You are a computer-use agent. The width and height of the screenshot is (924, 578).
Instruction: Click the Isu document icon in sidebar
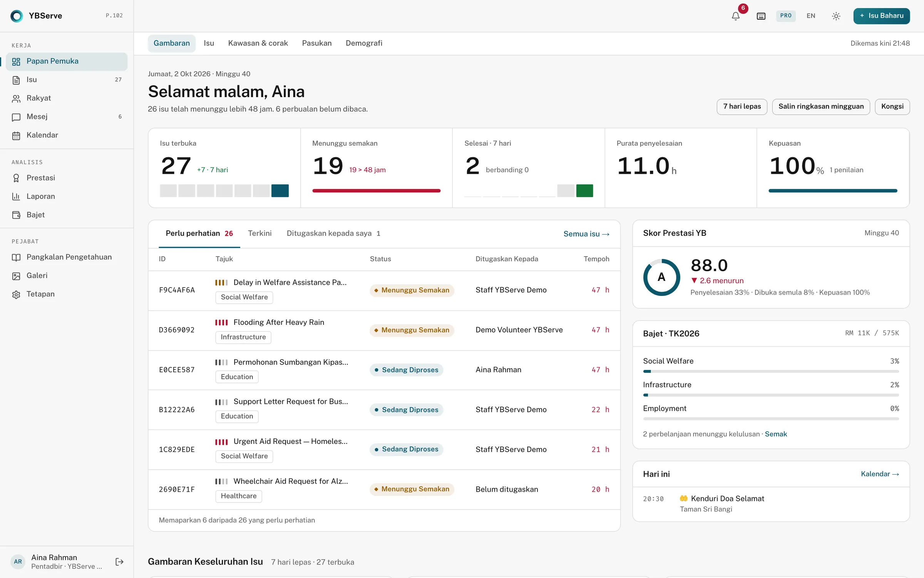click(x=16, y=80)
